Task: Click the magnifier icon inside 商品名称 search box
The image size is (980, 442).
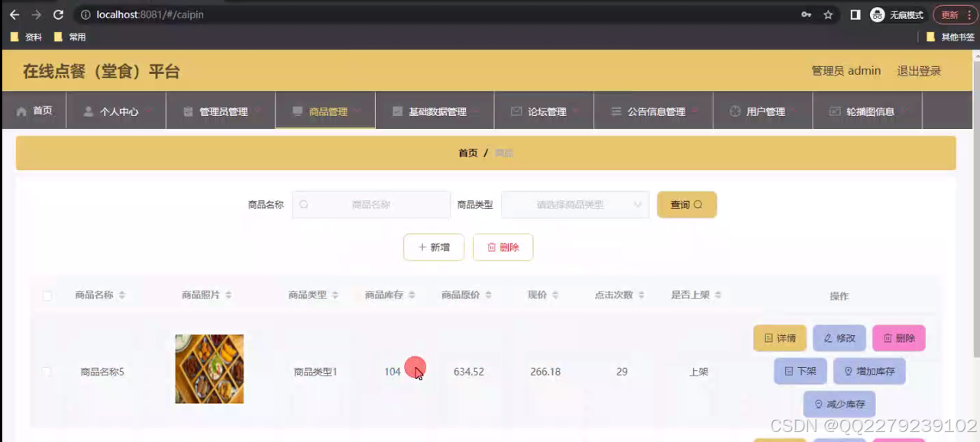Action: 306,204
